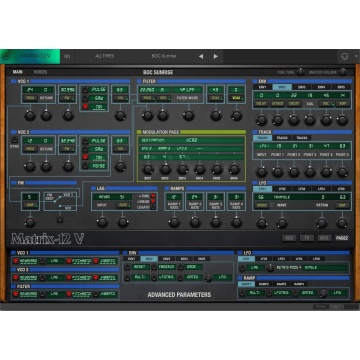The width and height of the screenshot is (360, 360).
Task: Toggle LAG LEGATO button
Action: pyautogui.click(x=153, y=207)
